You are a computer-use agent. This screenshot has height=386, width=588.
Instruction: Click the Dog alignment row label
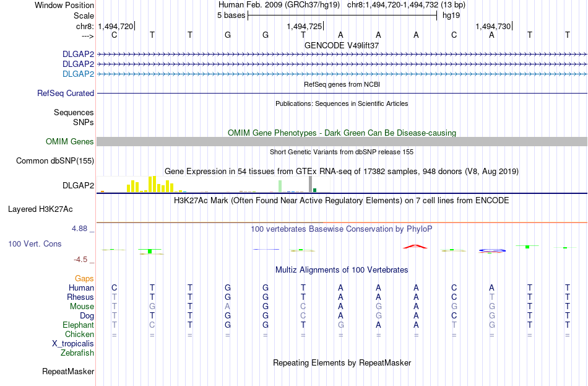click(87, 316)
